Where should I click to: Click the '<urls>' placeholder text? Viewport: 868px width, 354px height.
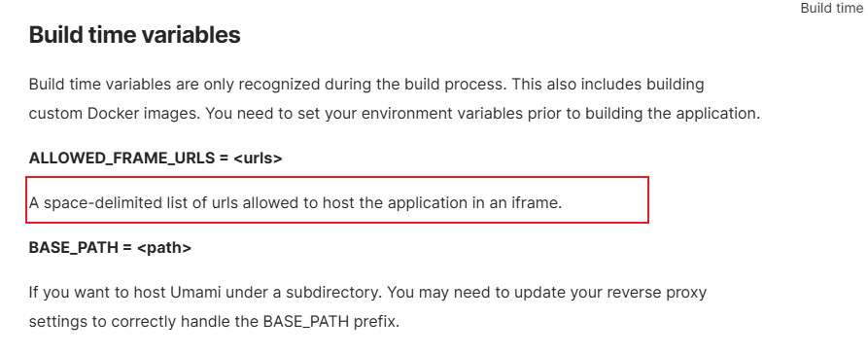click(x=258, y=158)
